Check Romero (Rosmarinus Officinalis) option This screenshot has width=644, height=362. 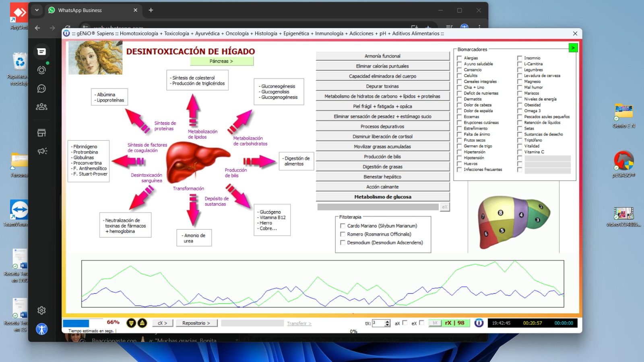click(343, 234)
